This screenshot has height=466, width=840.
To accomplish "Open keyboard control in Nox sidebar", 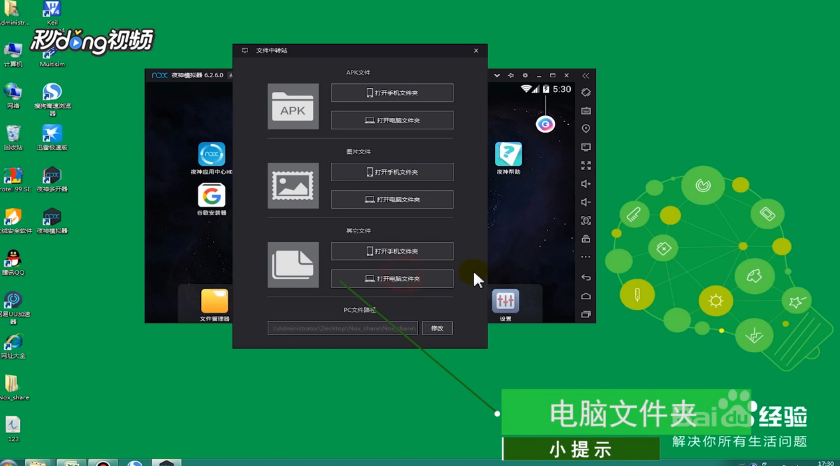I will [x=586, y=110].
